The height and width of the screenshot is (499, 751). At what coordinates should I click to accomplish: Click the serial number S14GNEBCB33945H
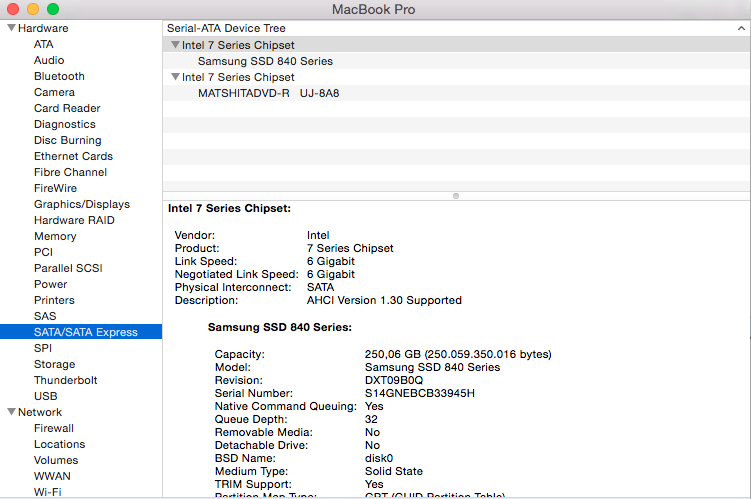[420, 393]
